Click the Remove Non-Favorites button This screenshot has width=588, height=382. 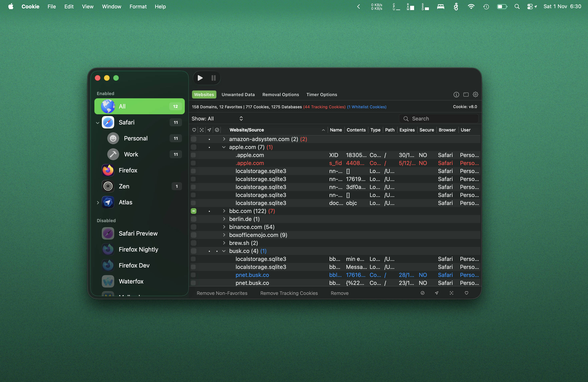(222, 293)
